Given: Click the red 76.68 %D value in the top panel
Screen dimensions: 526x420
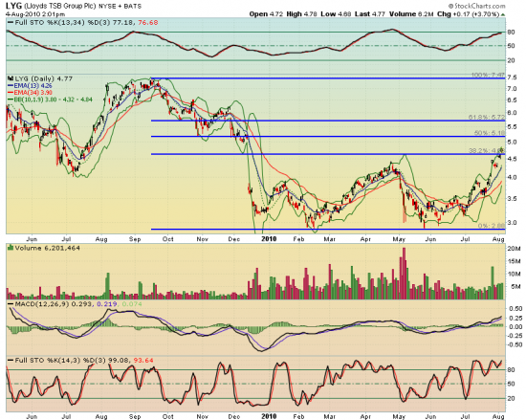Looking at the screenshot, I should [x=147, y=22].
